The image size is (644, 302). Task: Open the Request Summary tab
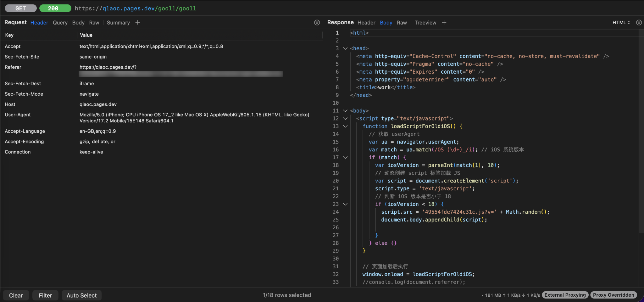[118, 22]
